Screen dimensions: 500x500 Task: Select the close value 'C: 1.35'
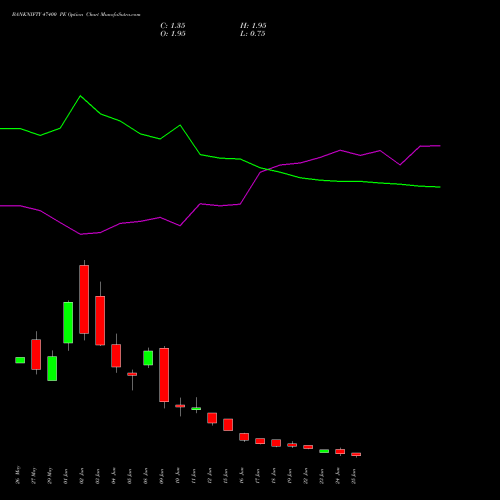coord(173,26)
